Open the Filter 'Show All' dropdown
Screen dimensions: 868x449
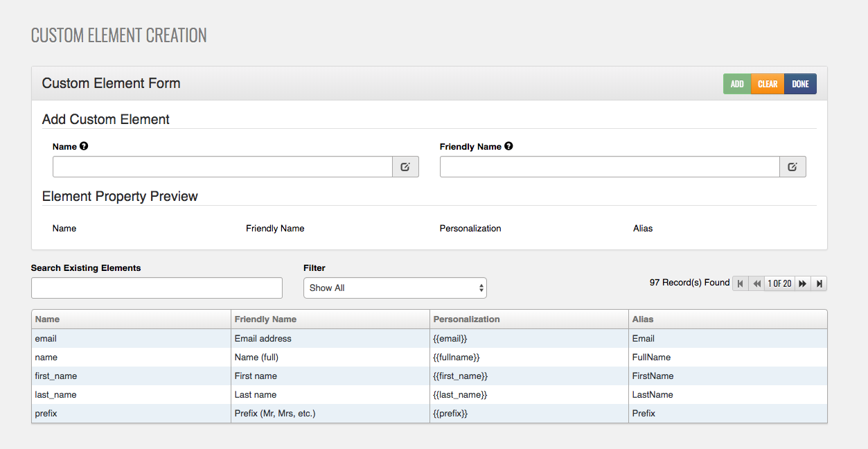point(395,288)
